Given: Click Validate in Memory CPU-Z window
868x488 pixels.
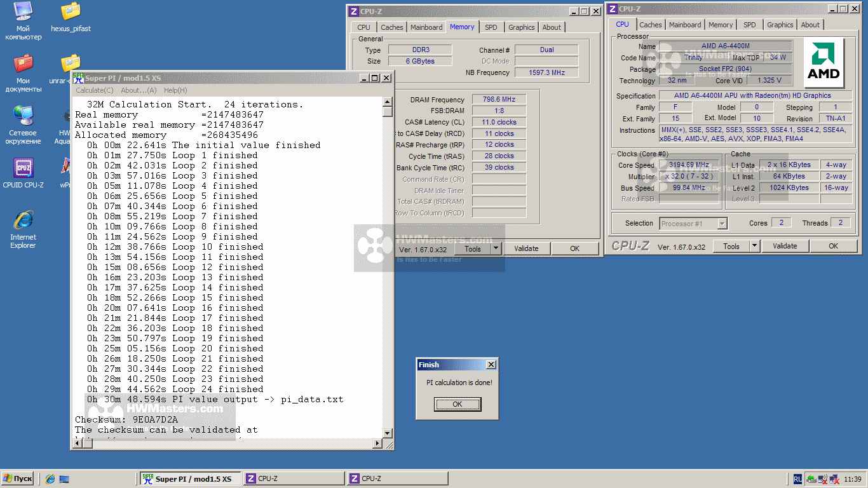Looking at the screenshot, I should click(x=526, y=248).
